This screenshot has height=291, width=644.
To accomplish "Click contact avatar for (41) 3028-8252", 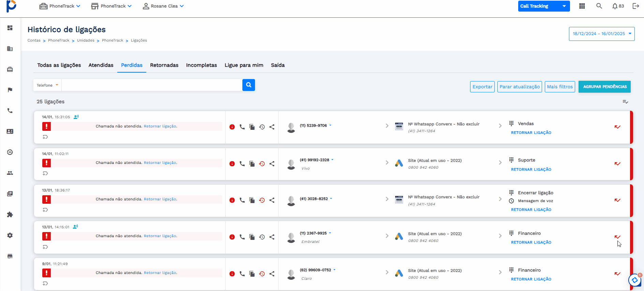I will [x=291, y=201].
